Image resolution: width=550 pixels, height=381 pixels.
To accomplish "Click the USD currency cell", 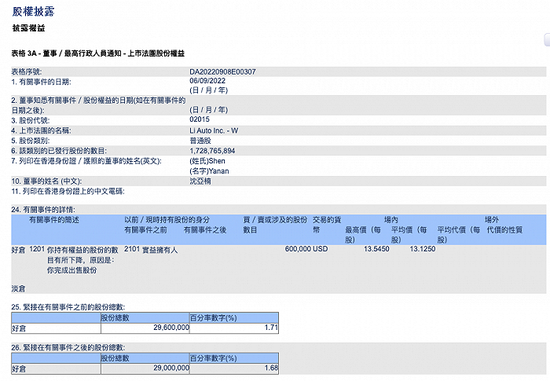I will [x=320, y=249].
